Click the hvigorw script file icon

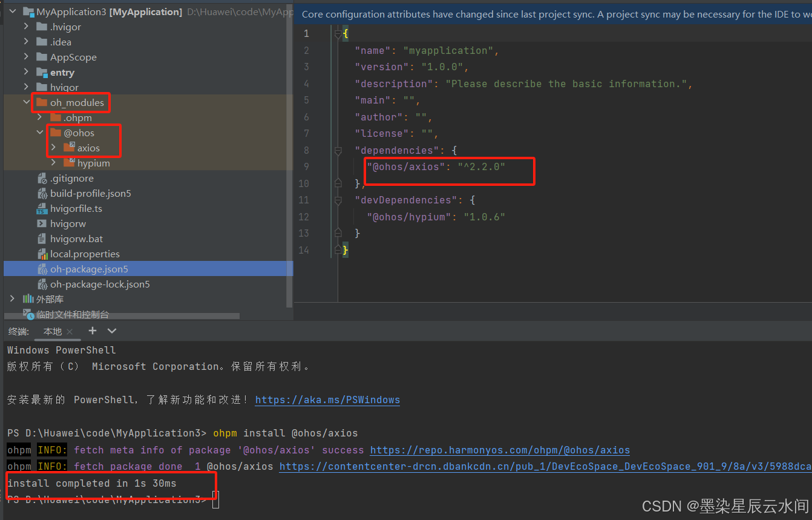(42, 224)
